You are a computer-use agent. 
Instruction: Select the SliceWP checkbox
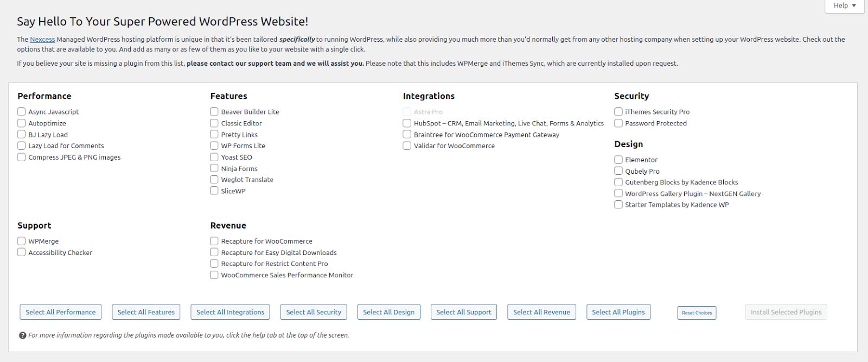pyautogui.click(x=214, y=190)
